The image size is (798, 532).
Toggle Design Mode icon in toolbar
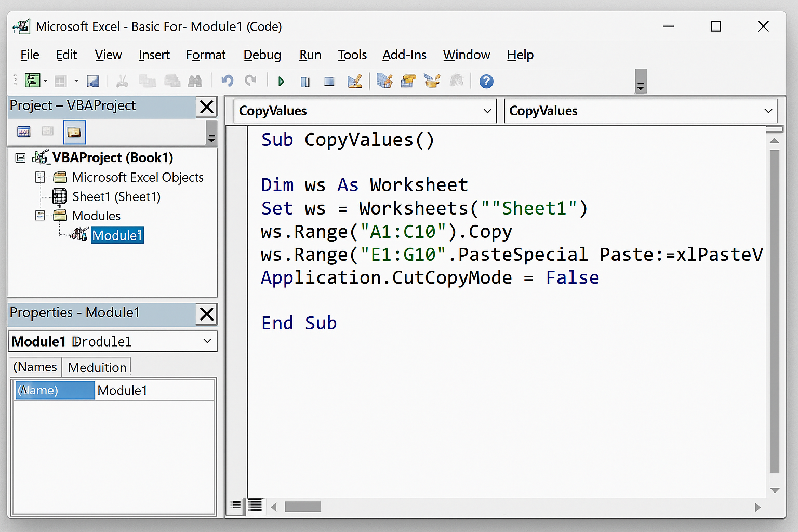[355, 81]
